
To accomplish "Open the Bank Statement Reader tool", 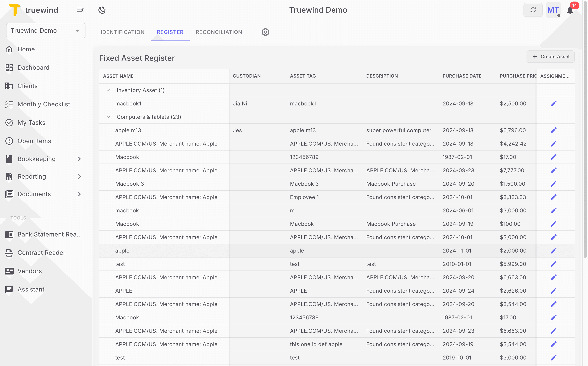I will (50, 234).
